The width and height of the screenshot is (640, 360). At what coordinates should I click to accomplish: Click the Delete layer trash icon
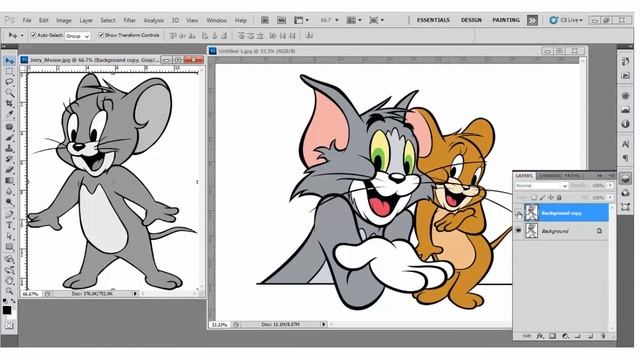[x=603, y=336]
